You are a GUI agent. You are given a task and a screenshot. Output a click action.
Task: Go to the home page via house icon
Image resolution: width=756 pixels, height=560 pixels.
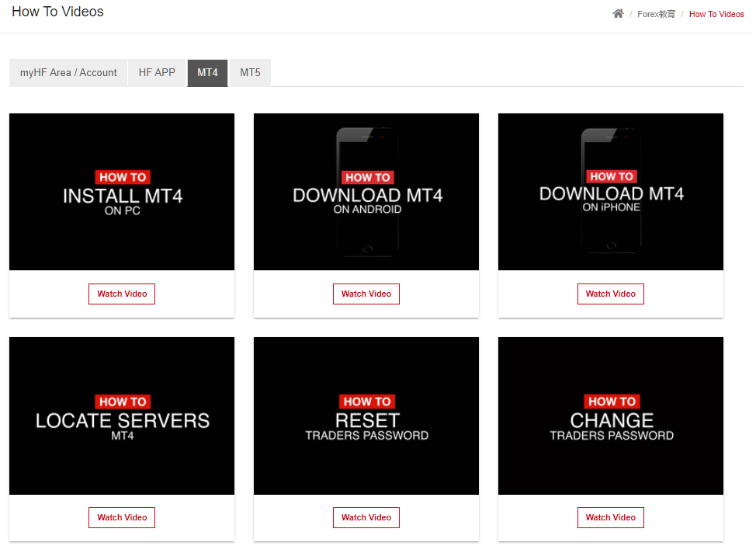618,13
